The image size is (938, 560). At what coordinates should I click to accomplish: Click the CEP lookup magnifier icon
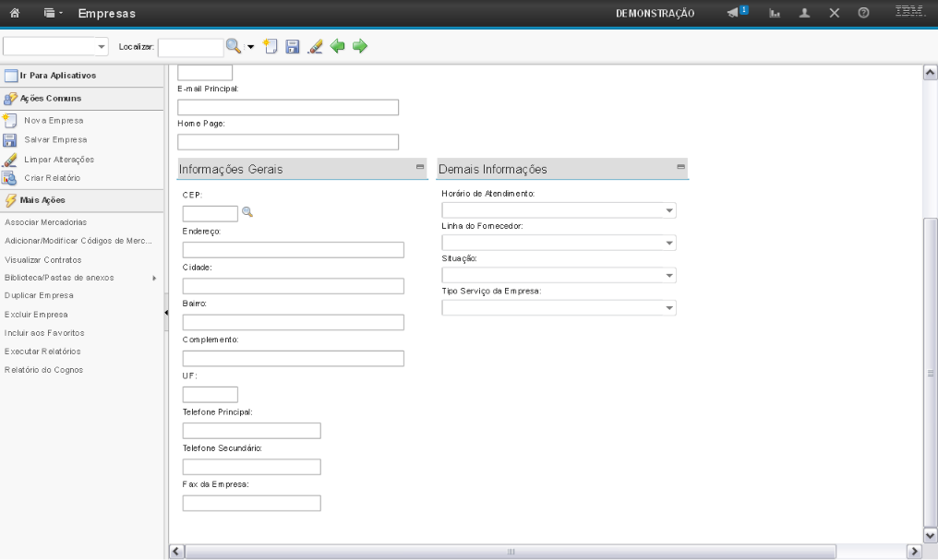point(247,212)
